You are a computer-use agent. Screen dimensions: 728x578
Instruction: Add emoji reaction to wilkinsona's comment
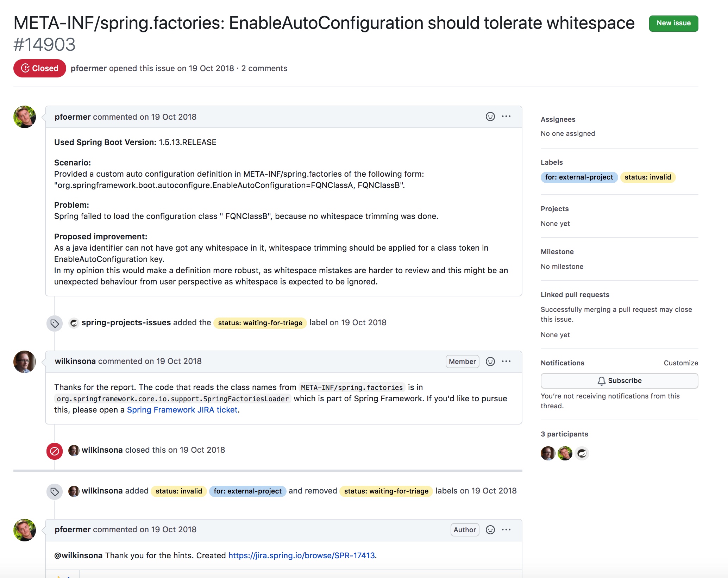(x=490, y=362)
